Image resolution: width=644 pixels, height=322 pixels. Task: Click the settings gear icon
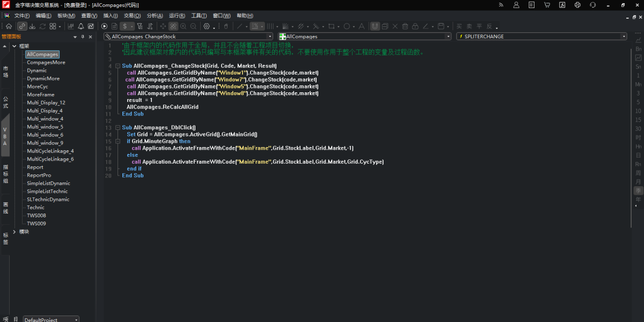coord(206,26)
